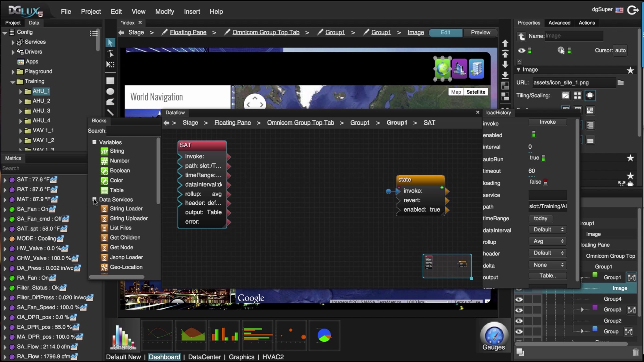
Task: Open the rollup Avg dropdown
Action: point(548,241)
